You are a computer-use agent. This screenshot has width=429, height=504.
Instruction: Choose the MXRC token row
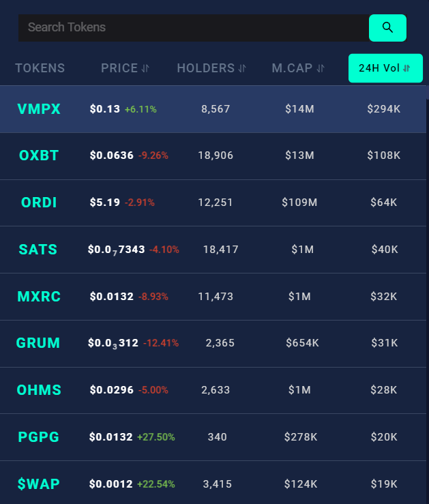213,297
